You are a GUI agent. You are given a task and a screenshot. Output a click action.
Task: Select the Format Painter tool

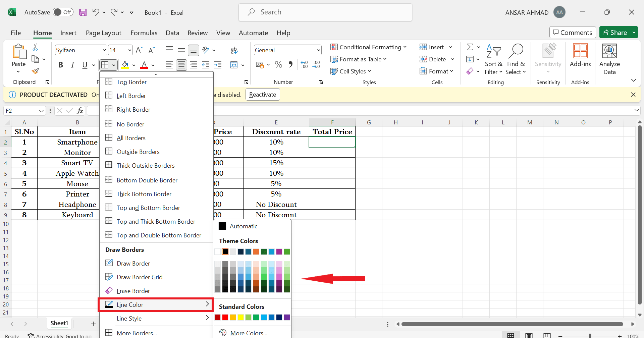pos(36,71)
